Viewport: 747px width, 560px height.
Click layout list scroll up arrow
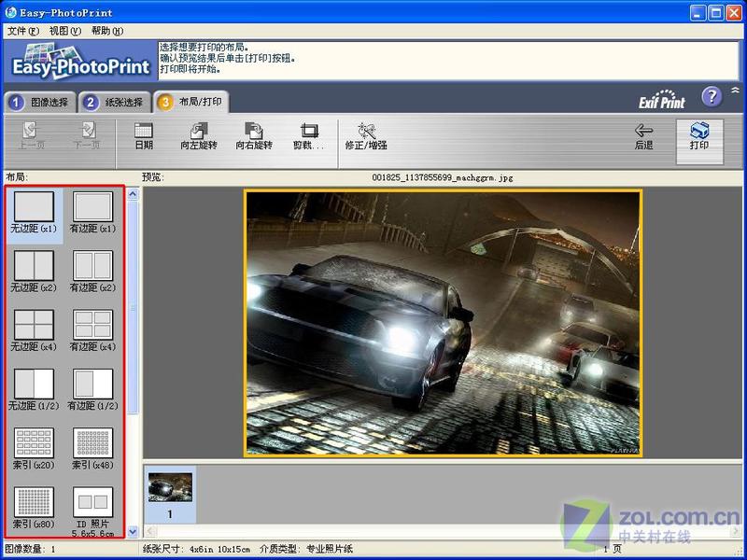pyautogui.click(x=133, y=194)
